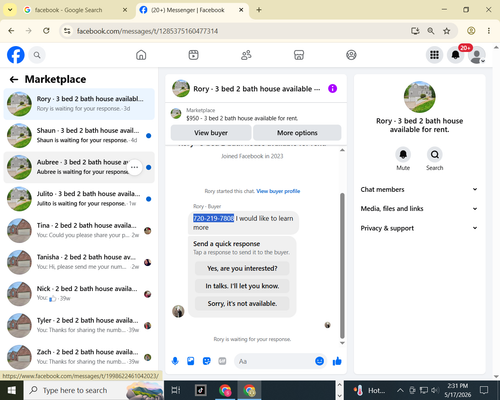
Task: Open the Julito conversation
Action: (x=79, y=199)
